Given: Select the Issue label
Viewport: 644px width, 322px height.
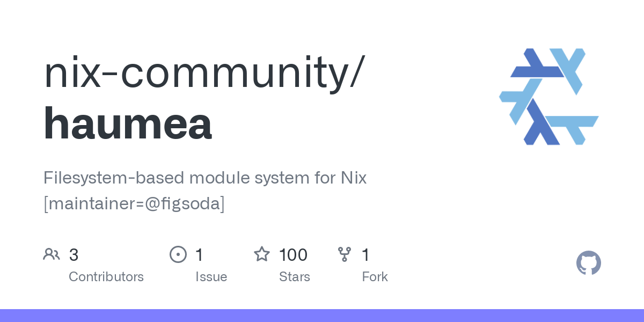Looking at the screenshot, I should [x=211, y=276].
